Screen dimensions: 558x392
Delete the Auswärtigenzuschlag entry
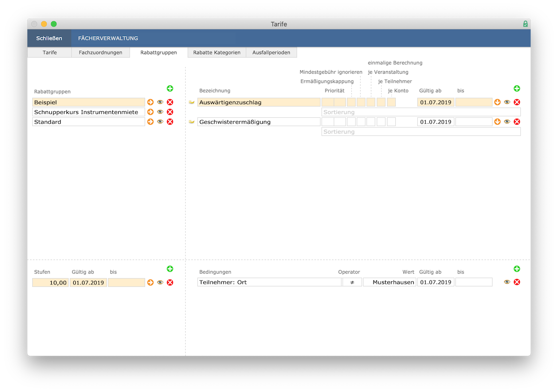point(517,102)
